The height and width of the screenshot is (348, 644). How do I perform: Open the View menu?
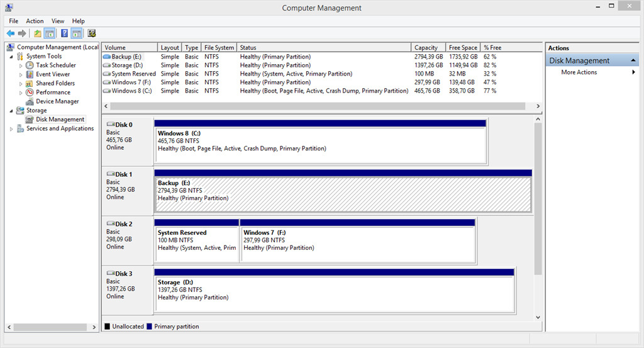pos(58,21)
